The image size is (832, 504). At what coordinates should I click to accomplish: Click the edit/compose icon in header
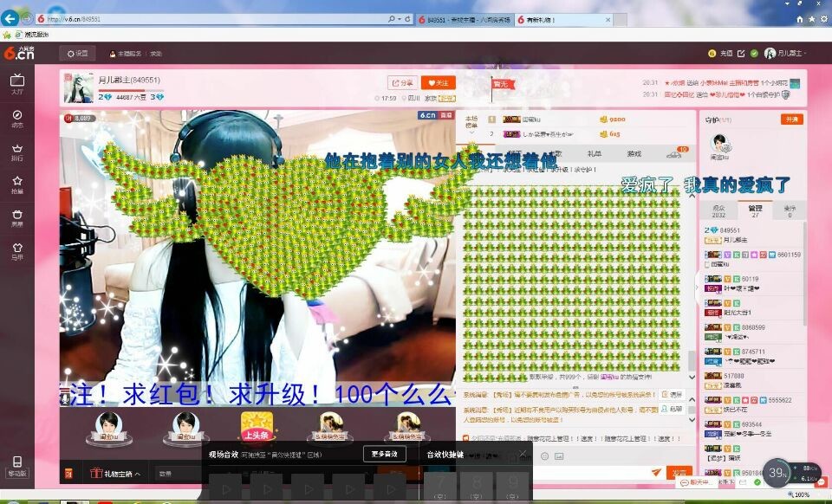coord(741,53)
